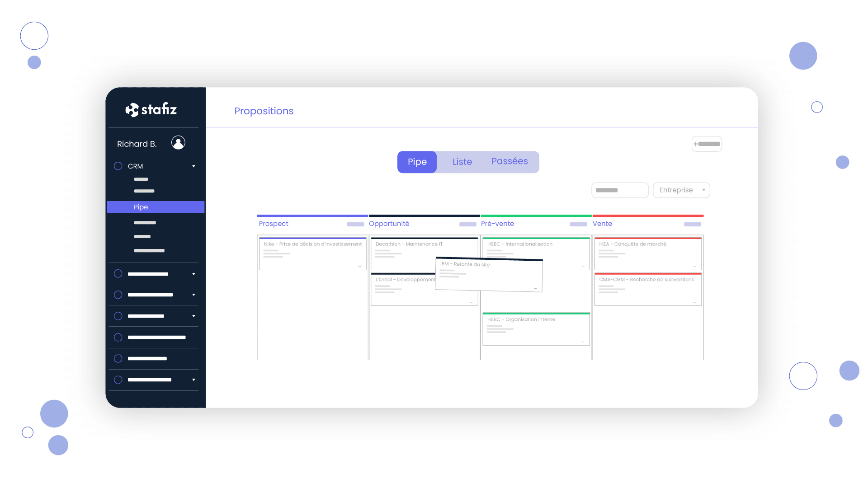868x488 pixels.
Task: Open the CMA-CGM card options dots
Action: click(695, 302)
